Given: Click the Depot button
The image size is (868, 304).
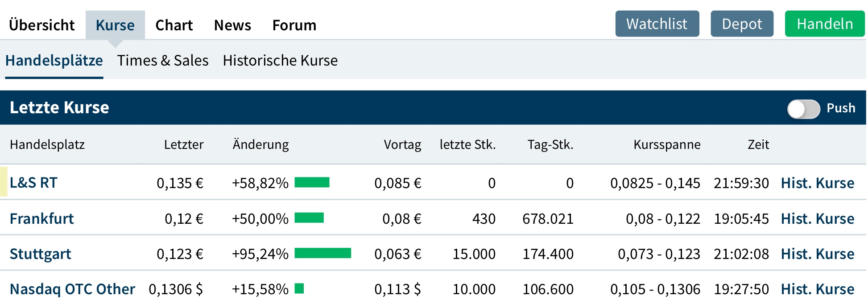Looking at the screenshot, I should click(742, 24).
